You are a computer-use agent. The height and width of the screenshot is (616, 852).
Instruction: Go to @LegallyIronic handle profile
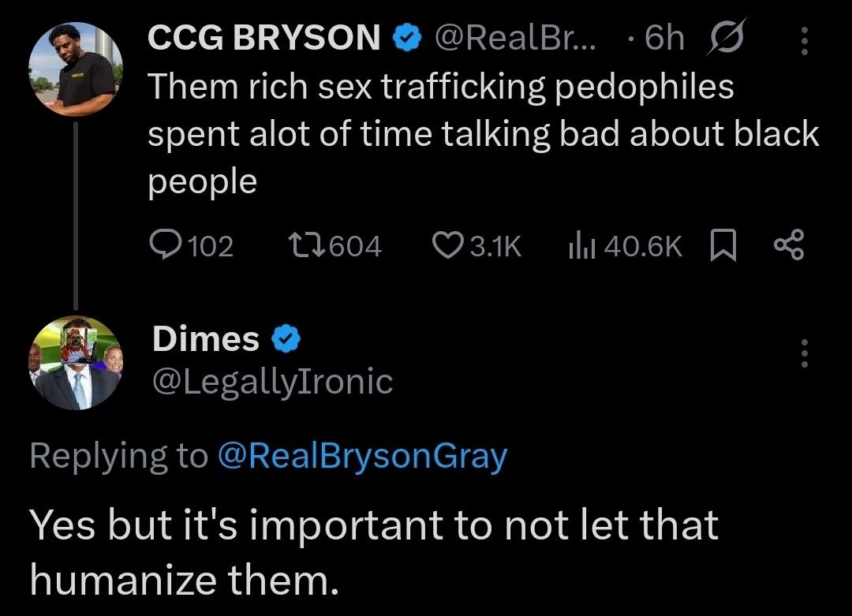[272, 382]
